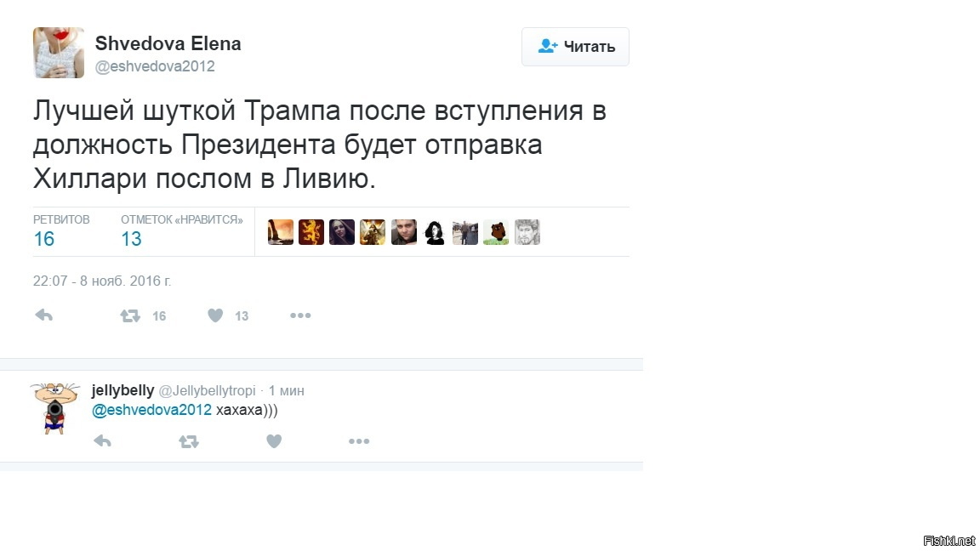Open jellybelly's cartoon avatar
Screen dimensions: 980x551
point(55,407)
